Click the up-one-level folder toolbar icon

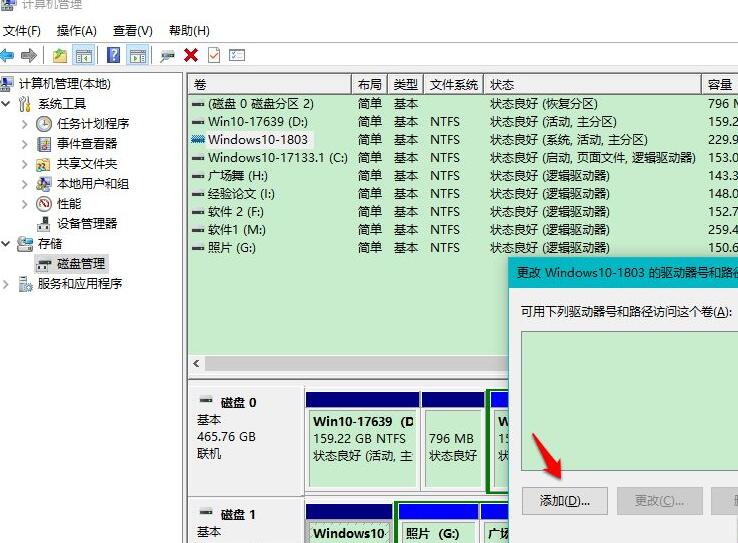tap(60, 55)
